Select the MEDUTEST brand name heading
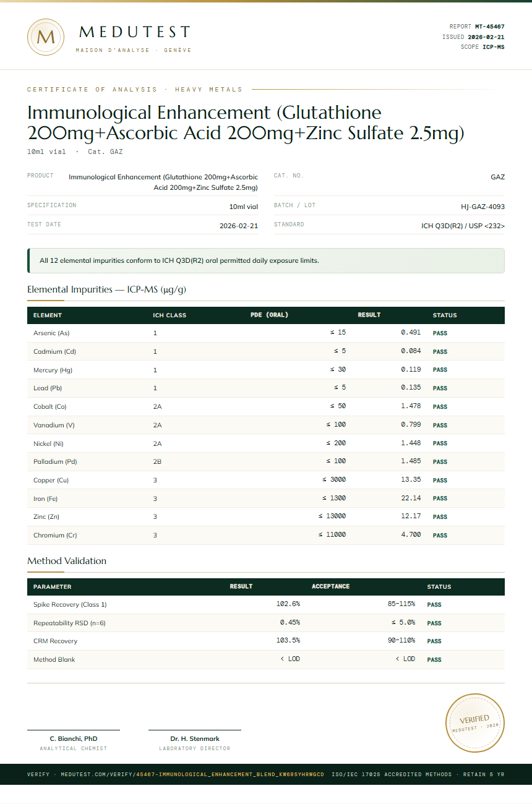Screen dimensions: 532x804 click(135, 32)
